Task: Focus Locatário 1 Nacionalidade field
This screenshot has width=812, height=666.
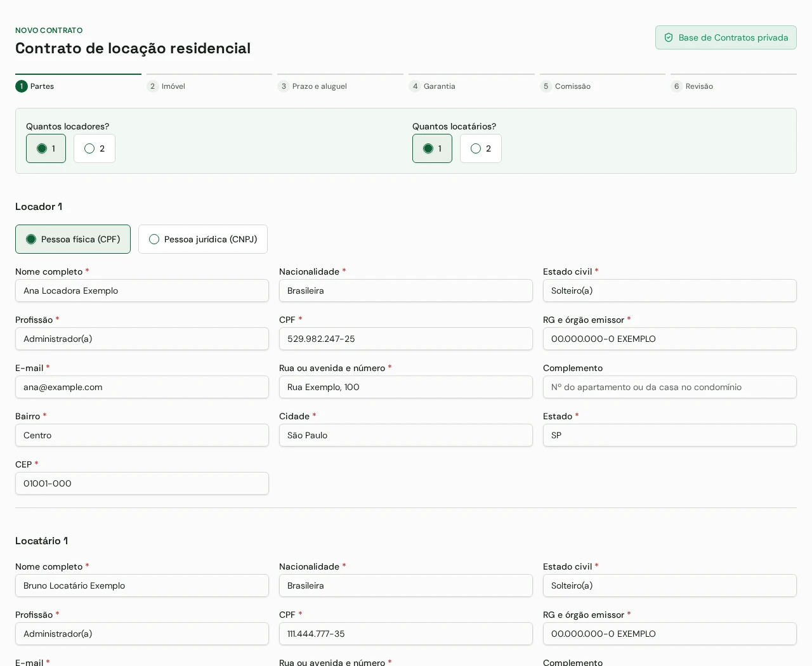Action: point(406,585)
